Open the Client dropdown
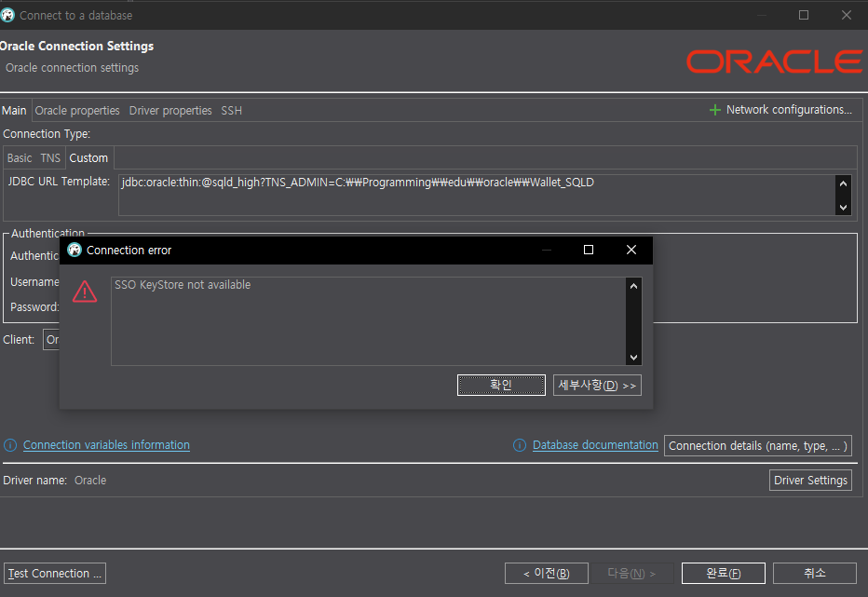This screenshot has width=868, height=597. tap(51, 340)
